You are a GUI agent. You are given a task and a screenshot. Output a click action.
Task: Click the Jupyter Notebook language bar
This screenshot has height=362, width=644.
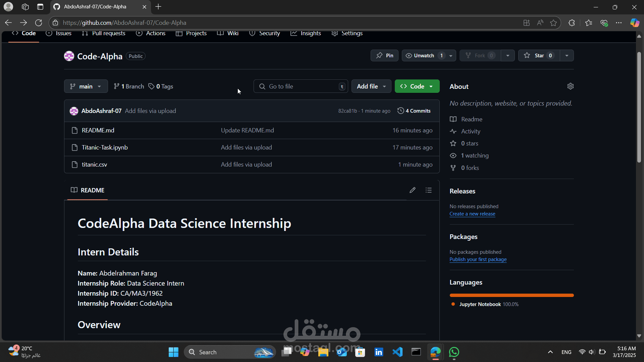point(512,295)
